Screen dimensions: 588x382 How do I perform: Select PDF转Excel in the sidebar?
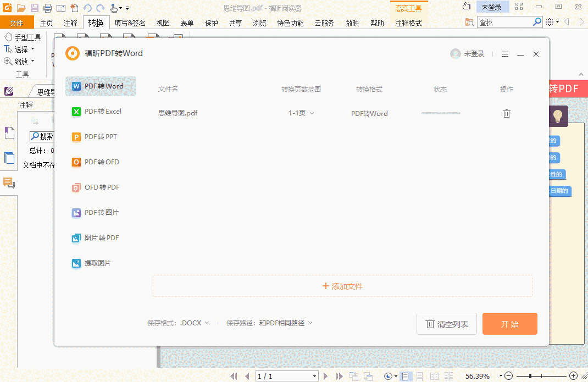[101, 112]
